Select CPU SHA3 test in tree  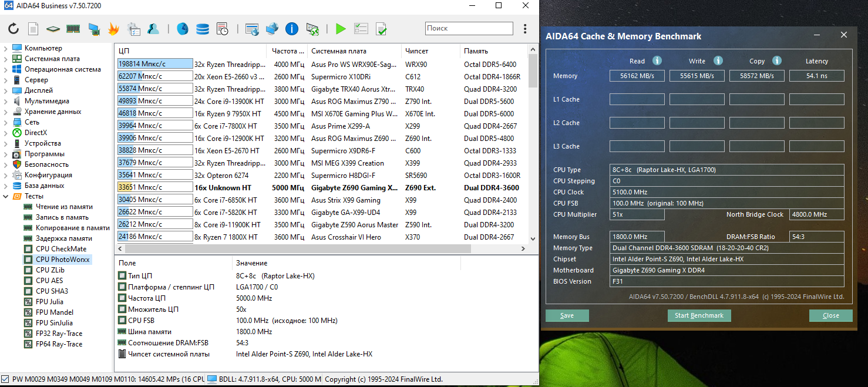point(52,291)
